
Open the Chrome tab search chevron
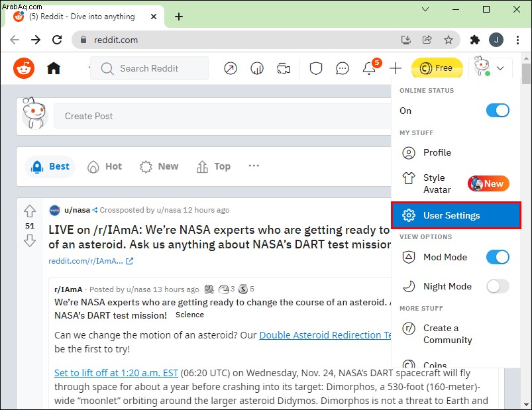[x=425, y=9]
